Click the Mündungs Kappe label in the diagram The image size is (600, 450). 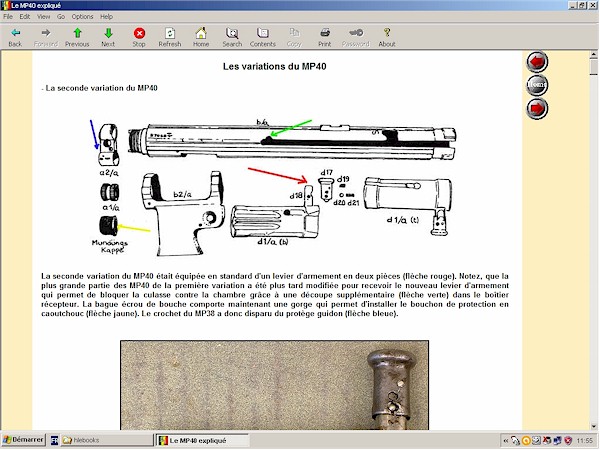point(110,246)
